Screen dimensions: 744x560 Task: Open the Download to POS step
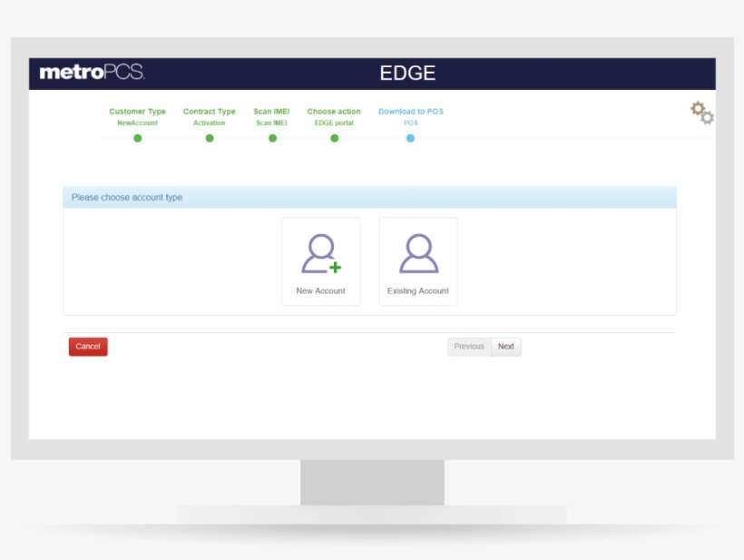point(409,111)
